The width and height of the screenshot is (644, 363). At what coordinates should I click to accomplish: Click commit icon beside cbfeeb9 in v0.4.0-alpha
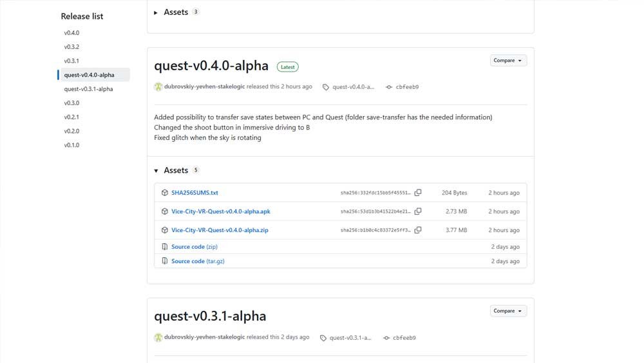(389, 87)
